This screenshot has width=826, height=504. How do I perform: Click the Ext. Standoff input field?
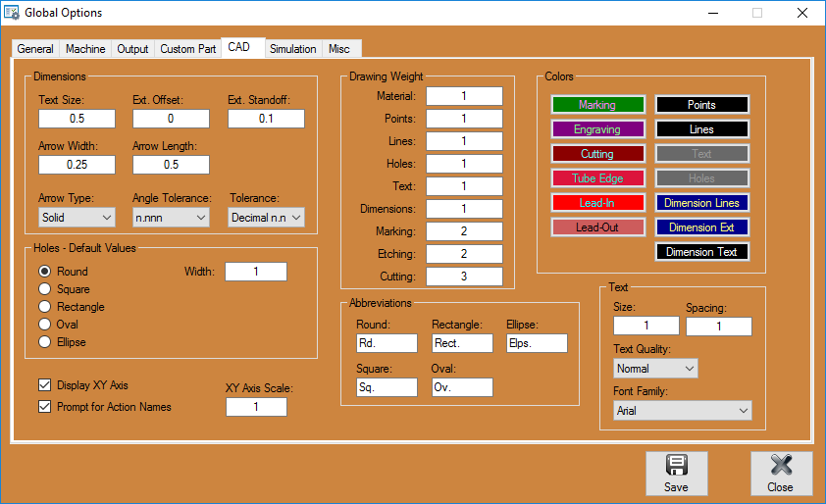coord(266,119)
